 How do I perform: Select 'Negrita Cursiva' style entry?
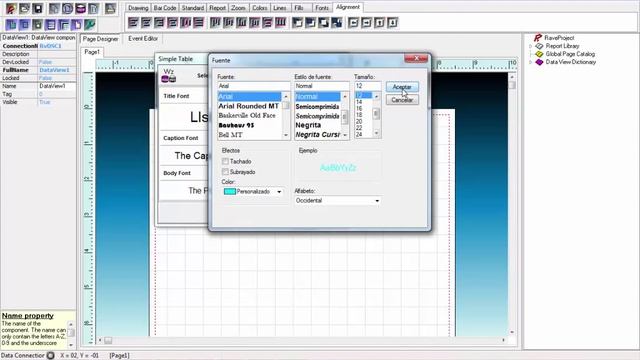pos(318,135)
